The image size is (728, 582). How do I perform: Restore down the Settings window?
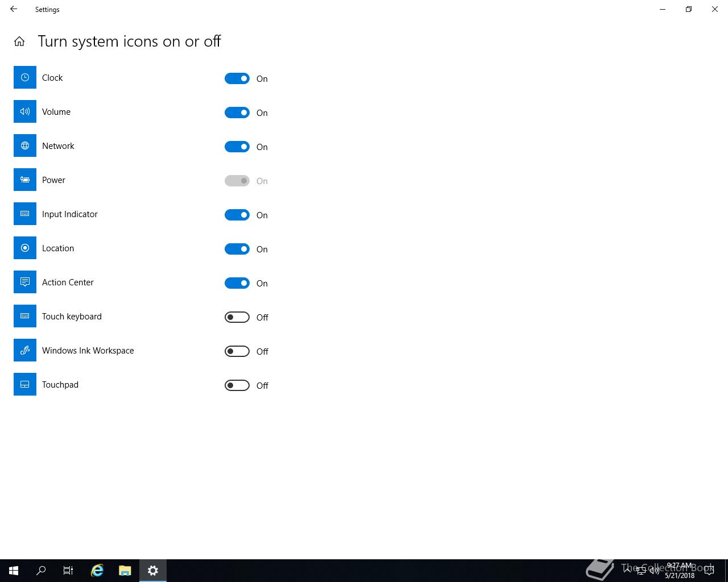[x=689, y=9]
